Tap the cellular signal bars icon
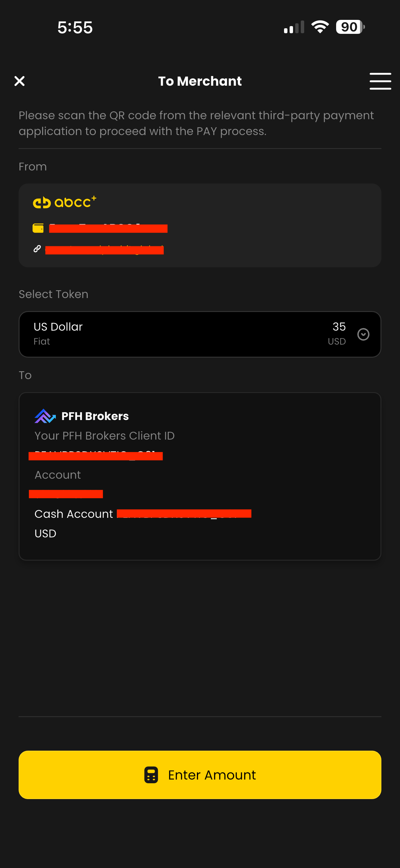The width and height of the screenshot is (400, 868). tap(294, 27)
